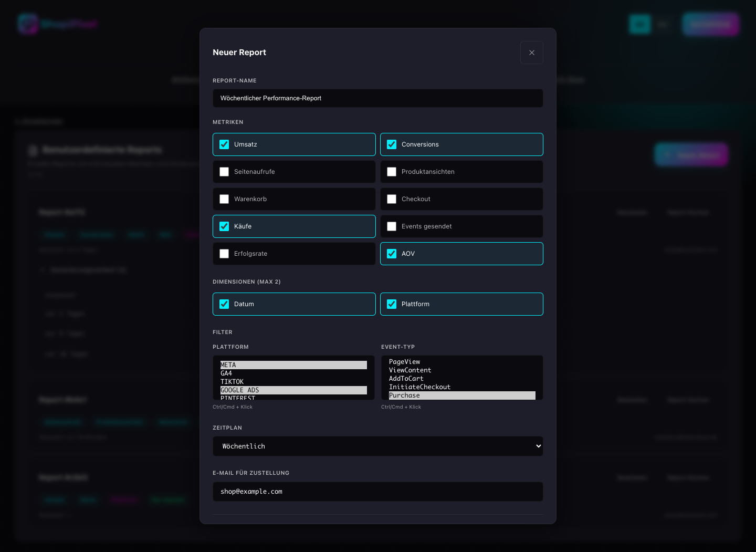The width and height of the screenshot is (756, 552).
Task: Uncheck the Käufe metric
Action: click(x=224, y=226)
